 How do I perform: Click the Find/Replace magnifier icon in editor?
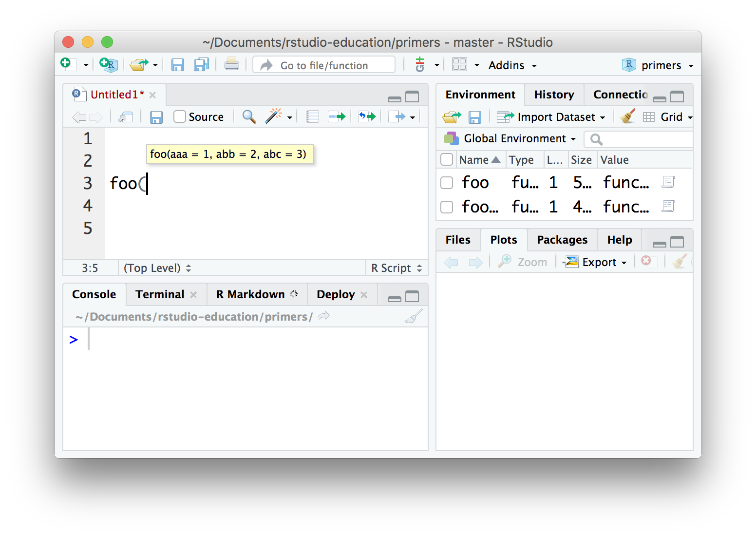[x=249, y=116]
